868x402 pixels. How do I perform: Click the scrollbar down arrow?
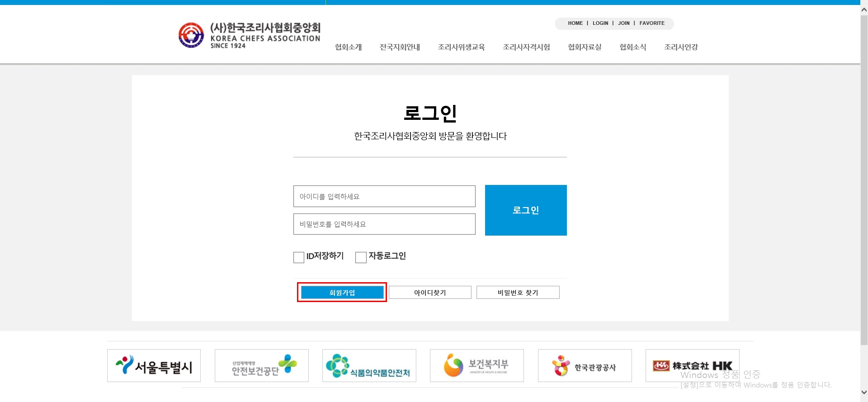[864, 393]
